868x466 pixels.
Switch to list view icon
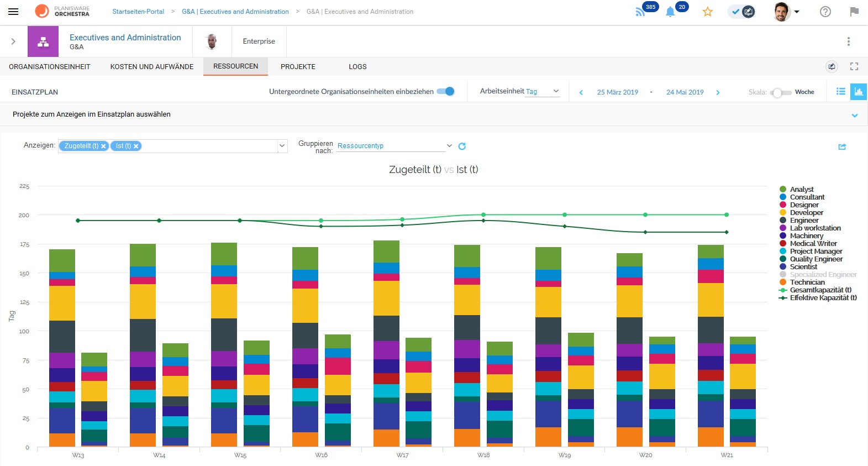[840, 92]
